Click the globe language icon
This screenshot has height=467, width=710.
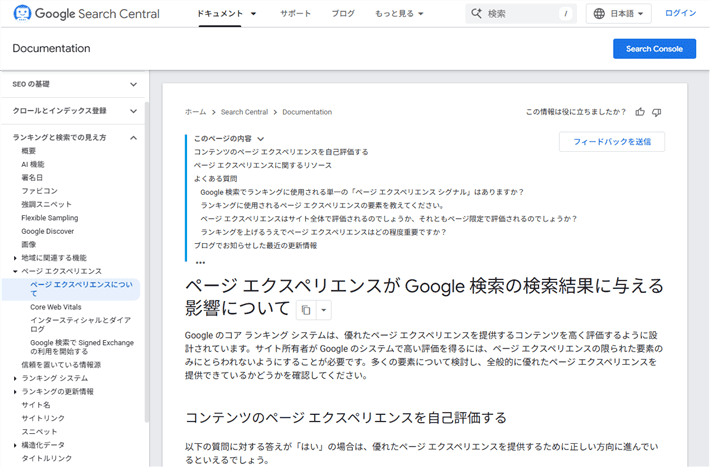coord(599,14)
